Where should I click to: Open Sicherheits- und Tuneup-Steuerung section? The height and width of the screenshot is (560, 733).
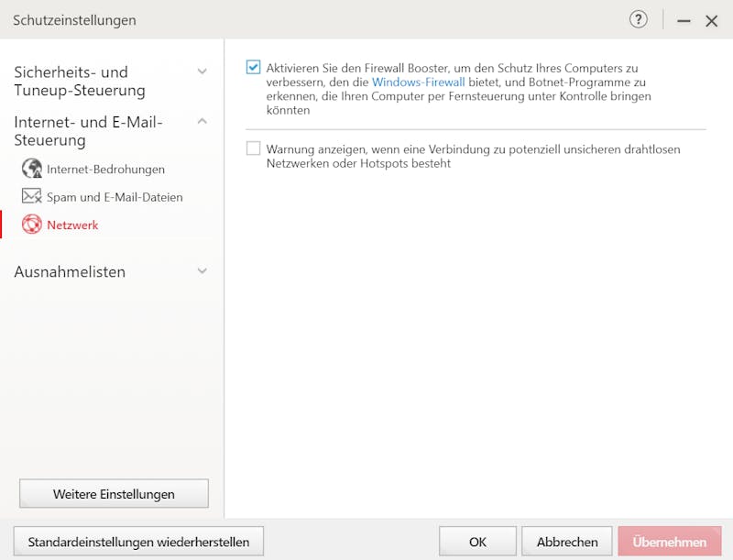click(x=80, y=81)
